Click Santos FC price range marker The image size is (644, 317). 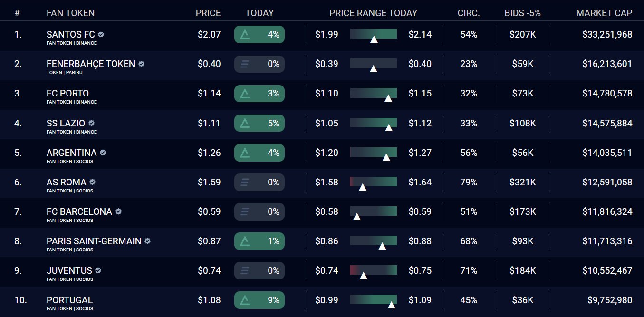pyautogui.click(x=374, y=39)
